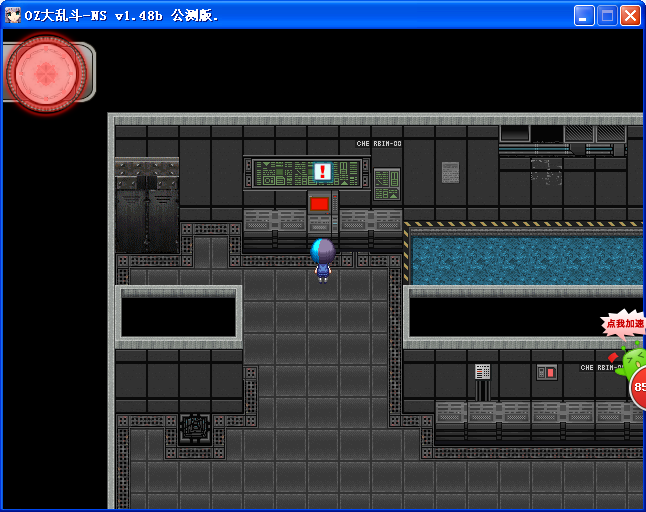Viewport: 646px width, 512px height.
Task: Click the blue water pool
Action: pyautogui.click(x=527, y=260)
